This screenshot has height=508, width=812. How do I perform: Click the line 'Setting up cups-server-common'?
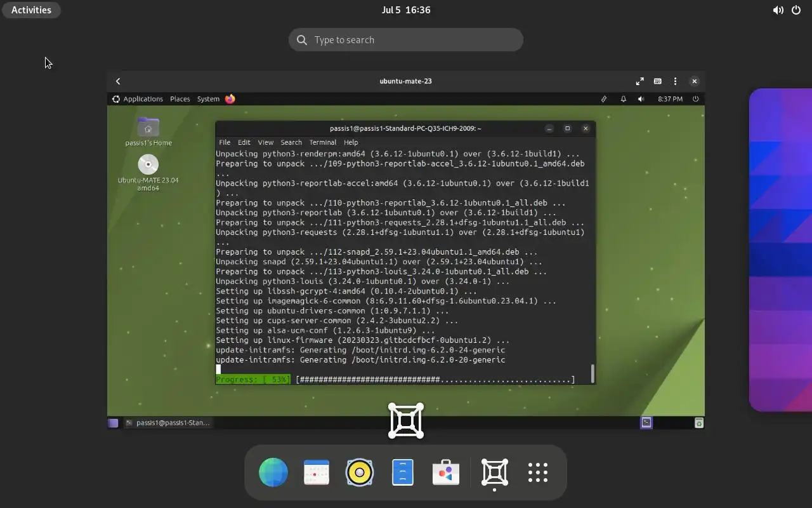[x=337, y=321]
